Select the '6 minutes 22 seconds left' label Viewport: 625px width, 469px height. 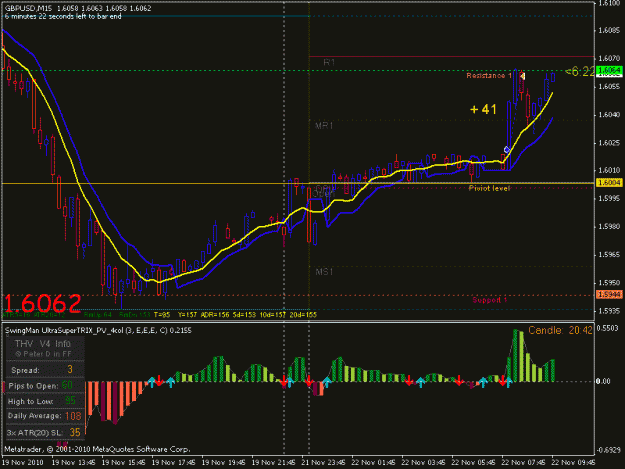pos(63,16)
